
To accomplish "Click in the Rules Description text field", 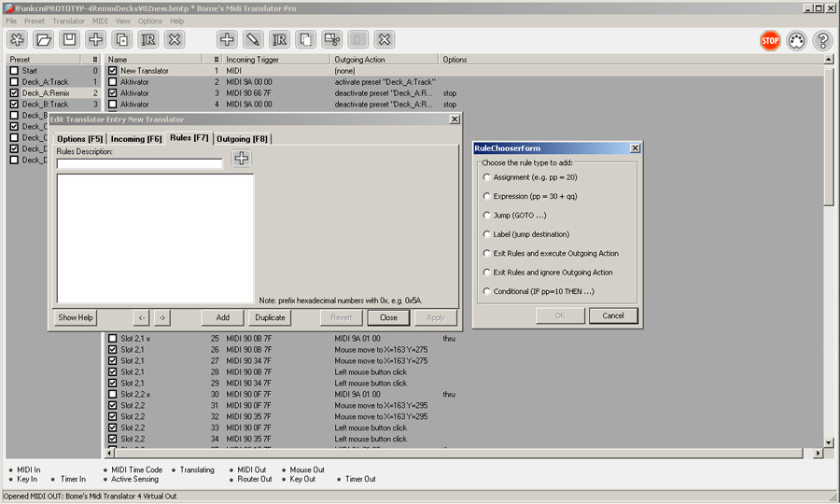I will (140, 163).
